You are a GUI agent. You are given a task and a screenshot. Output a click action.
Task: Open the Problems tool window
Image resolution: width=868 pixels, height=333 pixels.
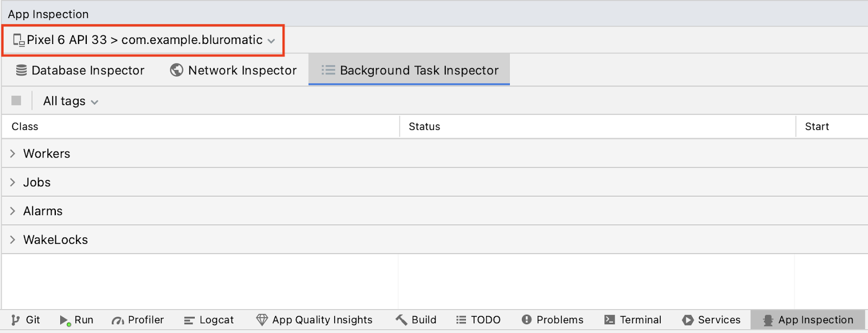pyautogui.click(x=553, y=320)
